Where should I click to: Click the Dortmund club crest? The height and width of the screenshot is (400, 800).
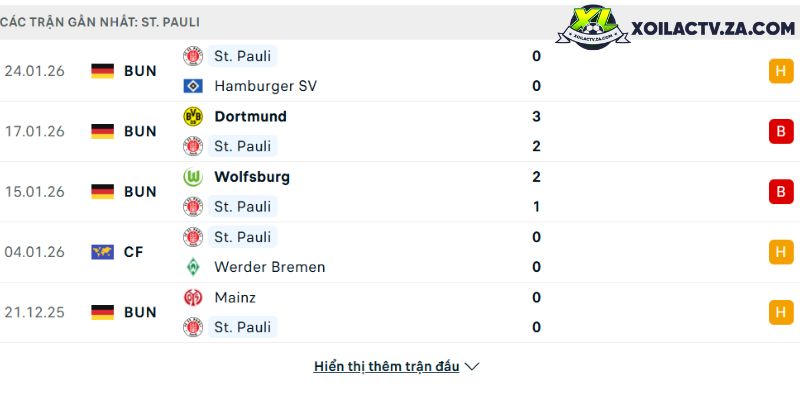pyautogui.click(x=193, y=116)
